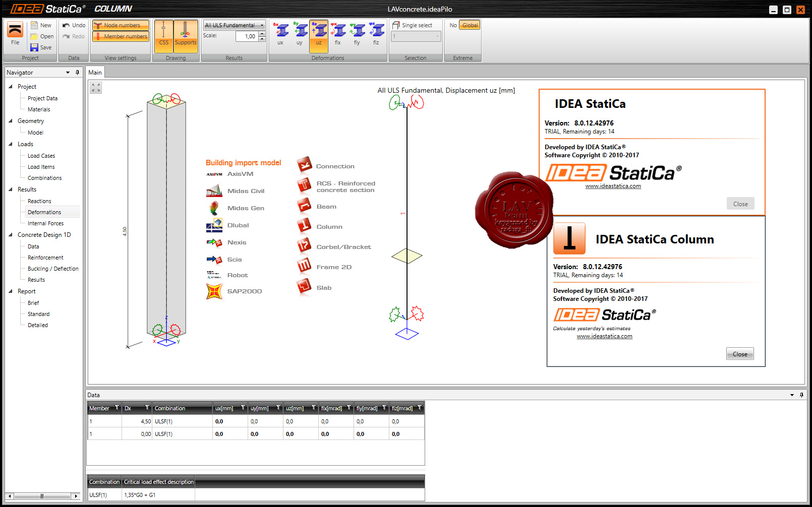Collapse the Report tree node
812x507 pixels.
11,291
